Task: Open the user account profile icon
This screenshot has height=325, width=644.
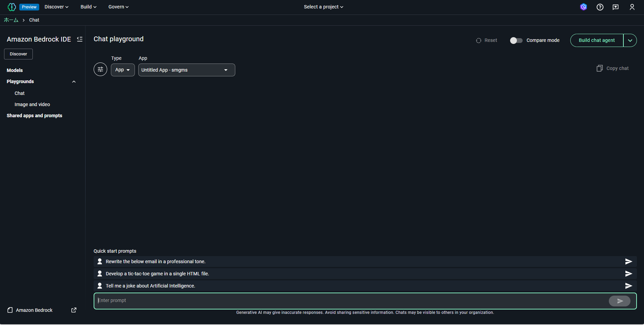Action: (632, 7)
